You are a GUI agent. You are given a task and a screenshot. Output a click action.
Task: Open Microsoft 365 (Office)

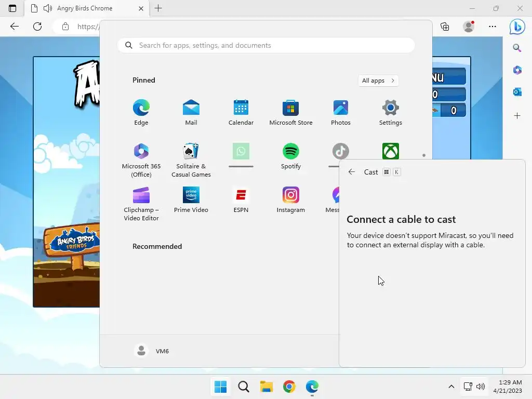[x=141, y=160]
